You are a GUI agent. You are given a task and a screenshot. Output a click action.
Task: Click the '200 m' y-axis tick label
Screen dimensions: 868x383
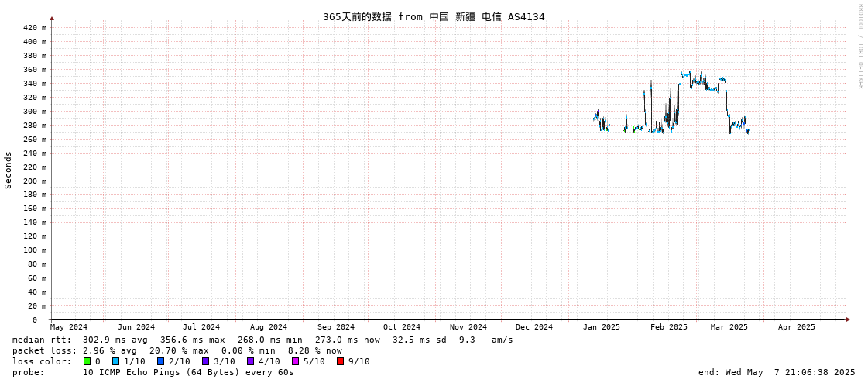point(36,181)
